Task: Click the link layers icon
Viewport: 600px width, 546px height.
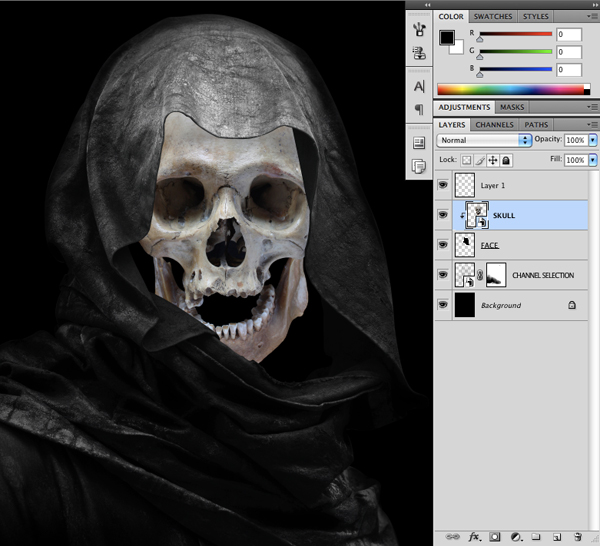Action: tap(453, 537)
